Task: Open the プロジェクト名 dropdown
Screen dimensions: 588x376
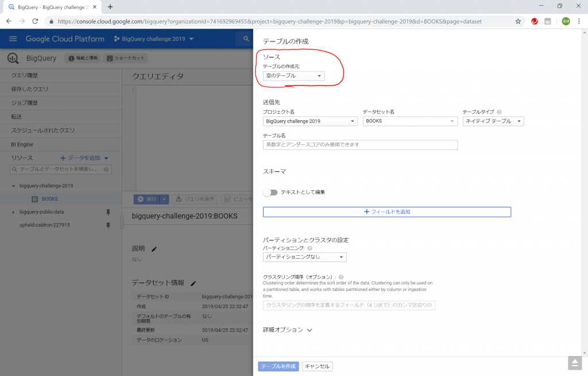Action: pyautogui.click(x=310, y=121)
